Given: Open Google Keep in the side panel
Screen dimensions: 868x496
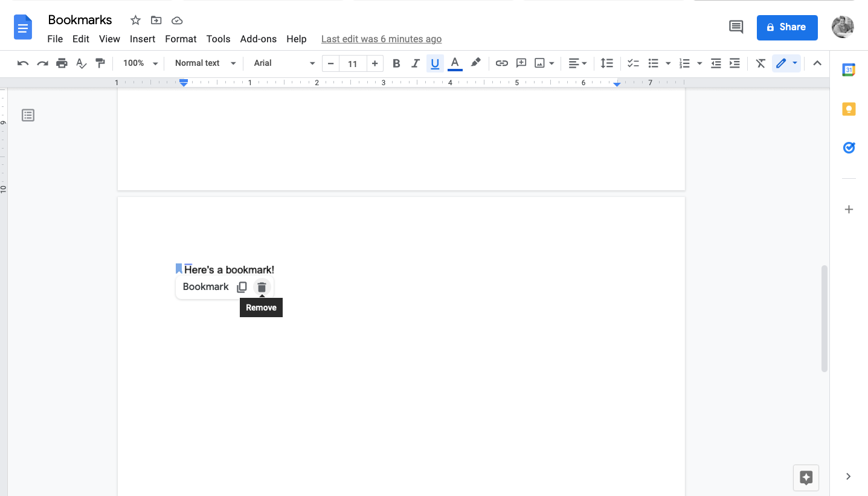Looking at the screenshot, I should point(848,108).
